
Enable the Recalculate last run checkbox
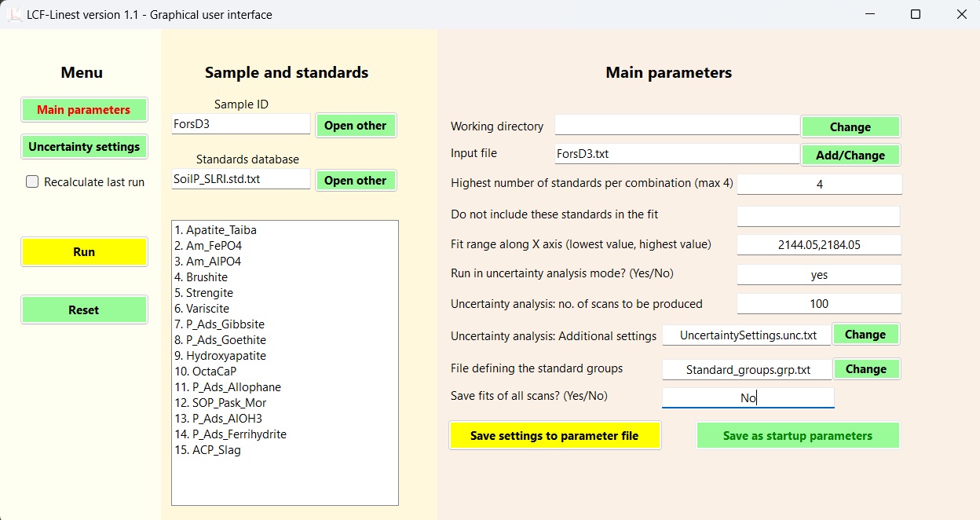[x=32, y=182]
